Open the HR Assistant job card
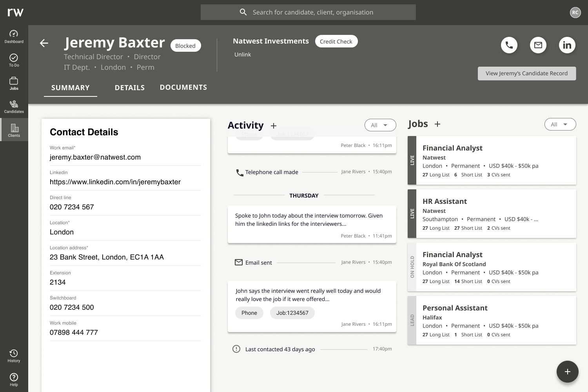The height and width of the screenshot is (392, 588). 492,214
